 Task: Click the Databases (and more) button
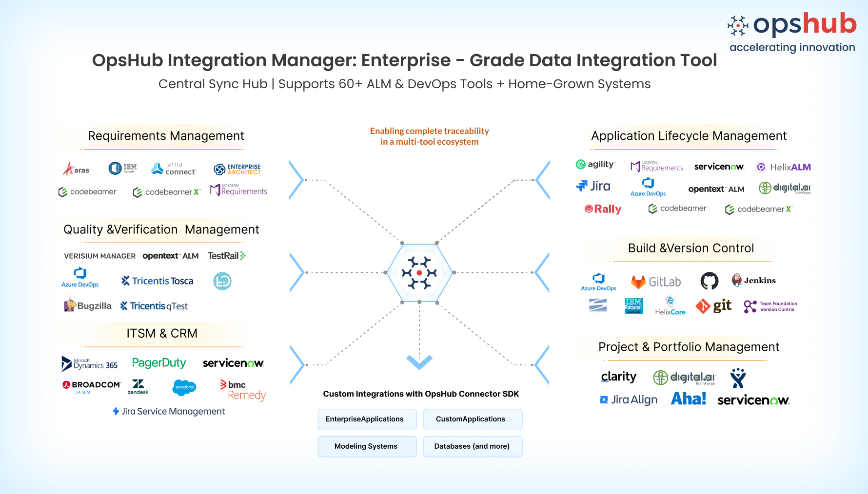(472, 446)
